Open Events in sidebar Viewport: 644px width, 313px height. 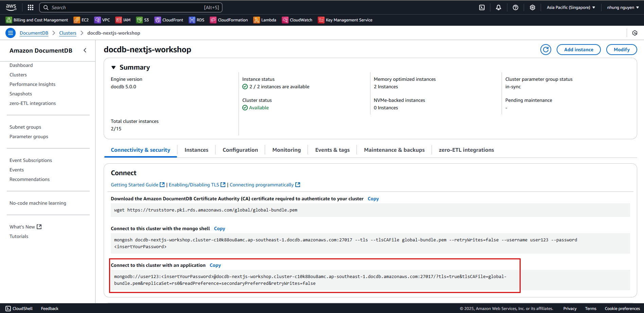(17, 170)
